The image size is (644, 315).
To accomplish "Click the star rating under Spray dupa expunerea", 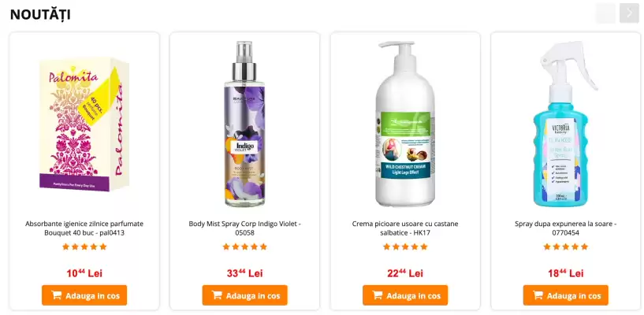I will [565, 246].
